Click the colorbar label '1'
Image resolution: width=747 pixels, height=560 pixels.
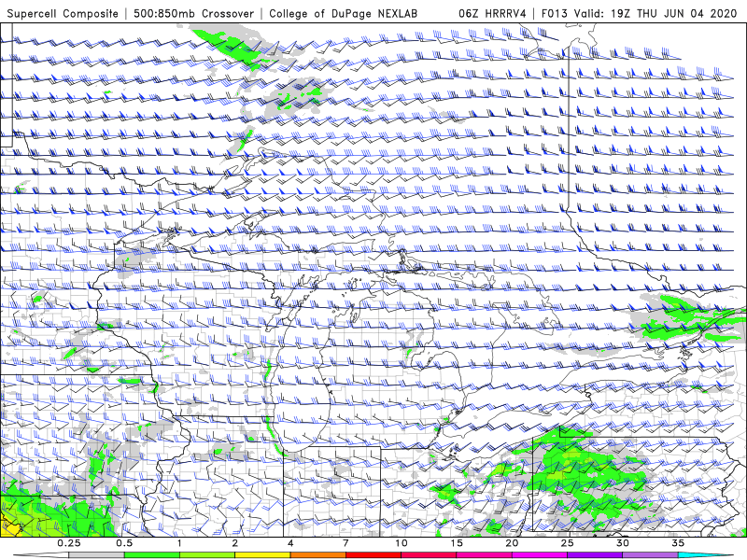pyautogui.click(x=179, y=543)
